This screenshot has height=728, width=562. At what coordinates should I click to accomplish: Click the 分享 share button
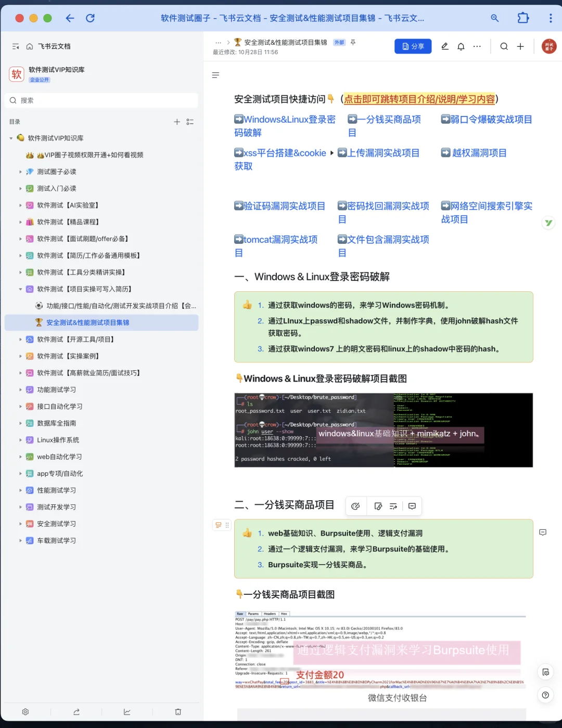(413, 46)
